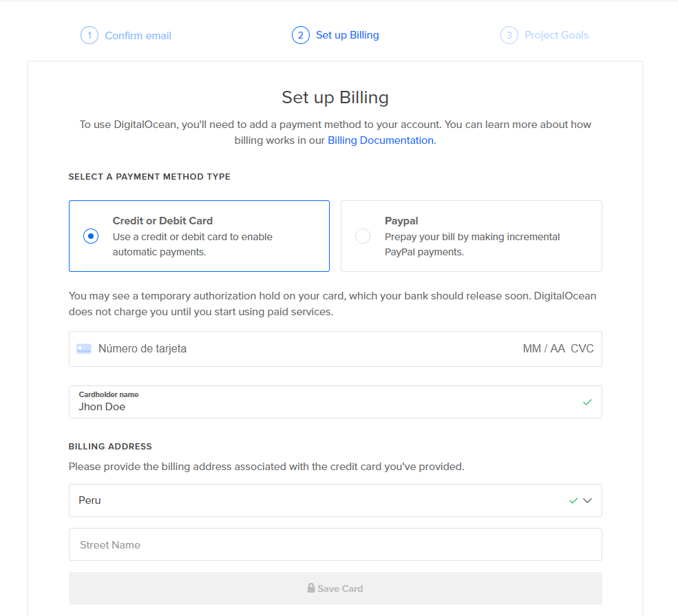Focus the Número de tarjeta input
Screen dimensions: 678x616
(142, 349)
